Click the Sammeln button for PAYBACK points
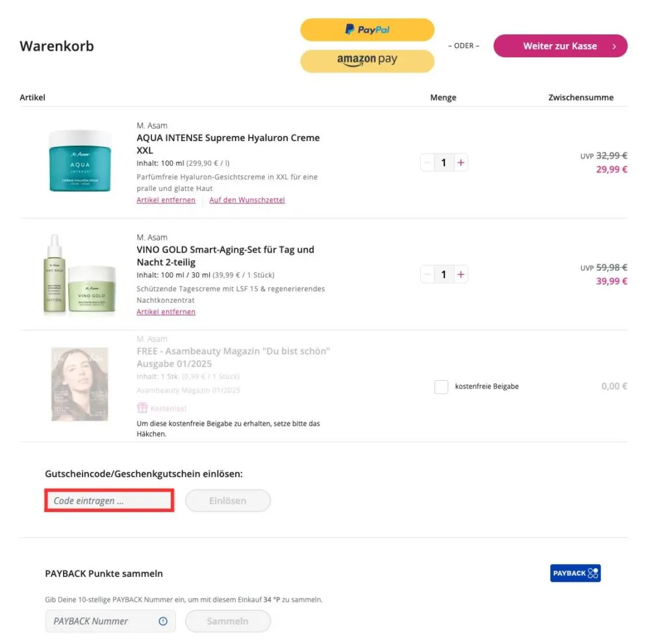665x644 pixels. tap(228, 621)
